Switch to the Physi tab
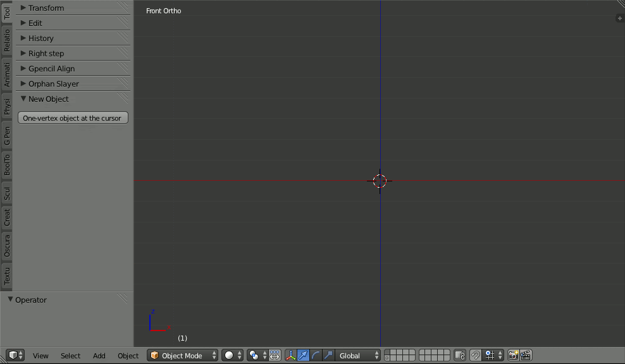Image resolution: width=625 pixels, height=364 pixels. 7,106
